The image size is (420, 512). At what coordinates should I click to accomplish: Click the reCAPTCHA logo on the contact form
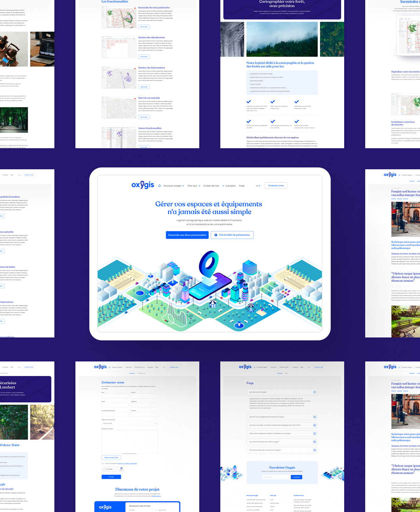point(122,469)
